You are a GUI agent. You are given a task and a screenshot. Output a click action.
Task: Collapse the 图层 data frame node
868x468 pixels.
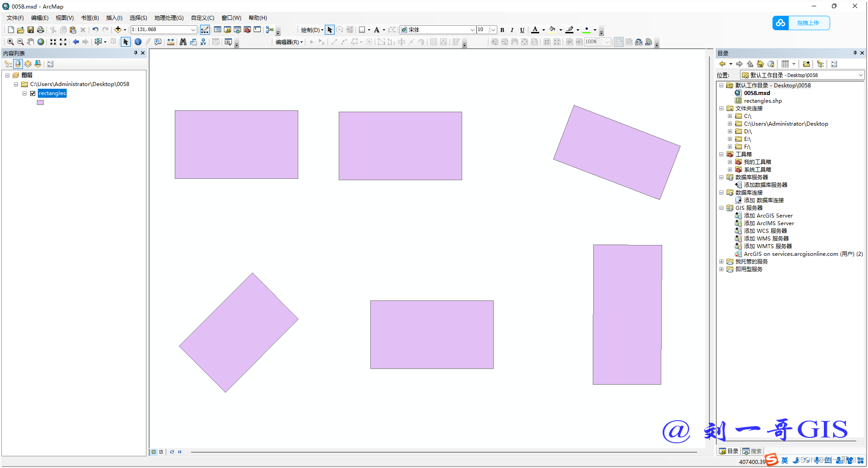[x=7, y=75]
